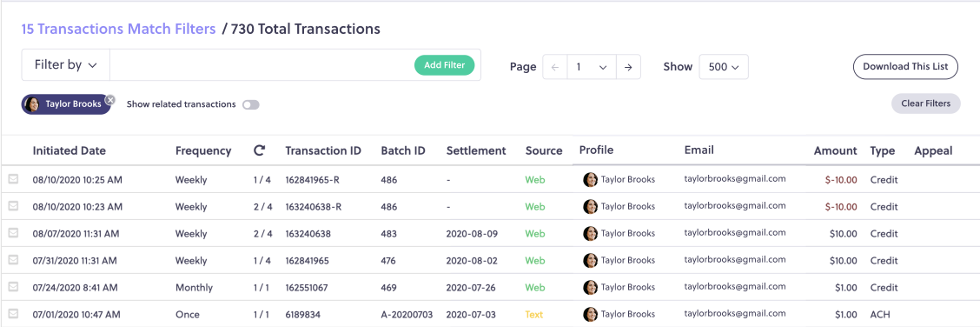Screen dimensions: 980x327
Task: Sort by Frequency column header
Action: point(203,150)
